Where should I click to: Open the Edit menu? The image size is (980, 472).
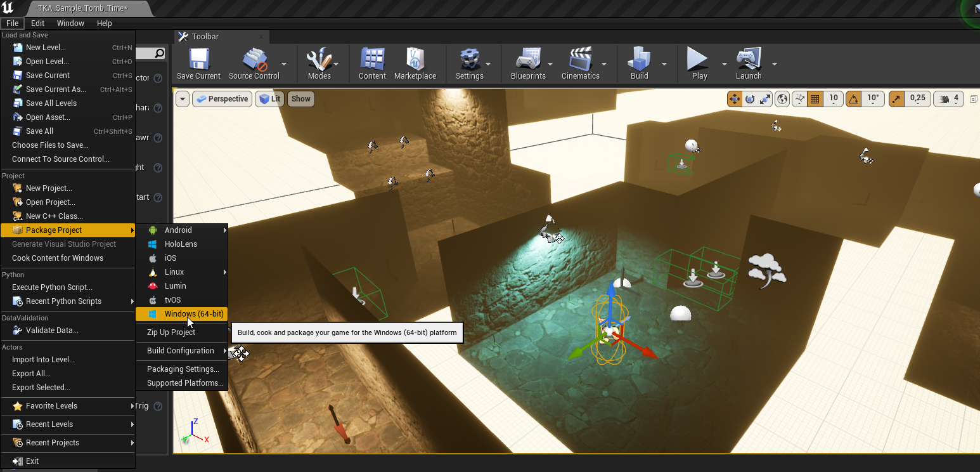[x=37, y=23]
